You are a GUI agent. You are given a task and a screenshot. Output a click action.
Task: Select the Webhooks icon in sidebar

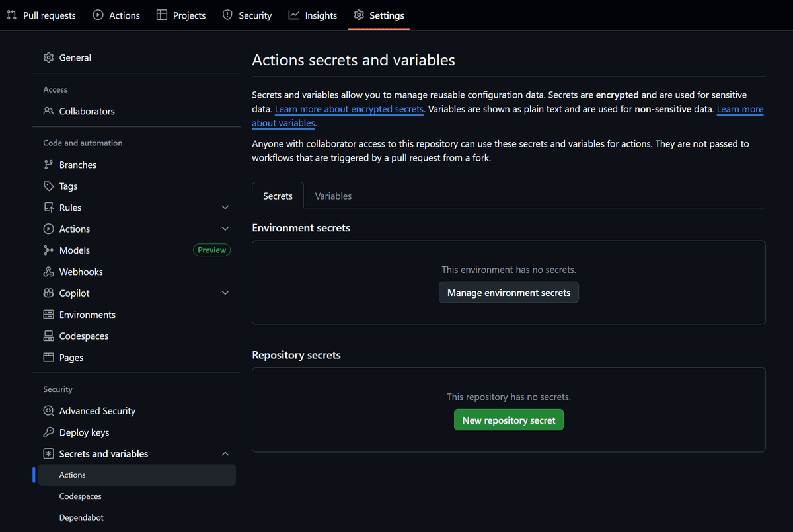click(x=48, y=271)
